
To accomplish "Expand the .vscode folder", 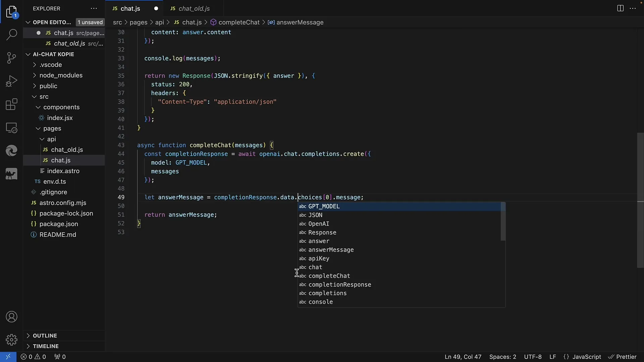I will coord(50,65).
